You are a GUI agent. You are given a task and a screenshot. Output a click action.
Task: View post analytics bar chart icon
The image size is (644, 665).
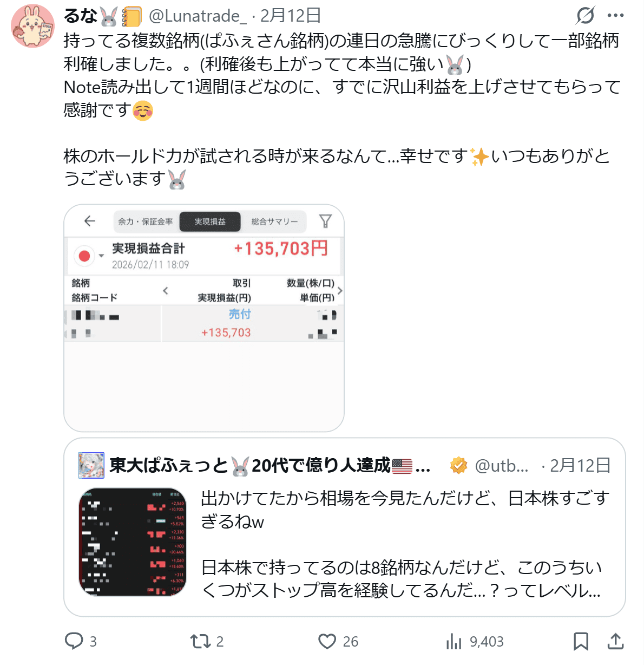[x=454, y=642]
